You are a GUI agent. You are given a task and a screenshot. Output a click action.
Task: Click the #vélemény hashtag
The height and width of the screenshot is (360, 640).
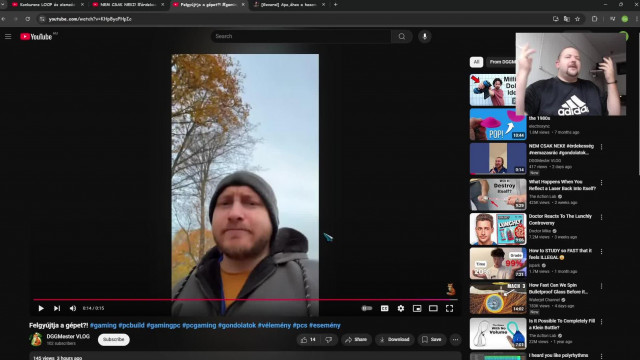pyautogui.click(x=274, y=325)
